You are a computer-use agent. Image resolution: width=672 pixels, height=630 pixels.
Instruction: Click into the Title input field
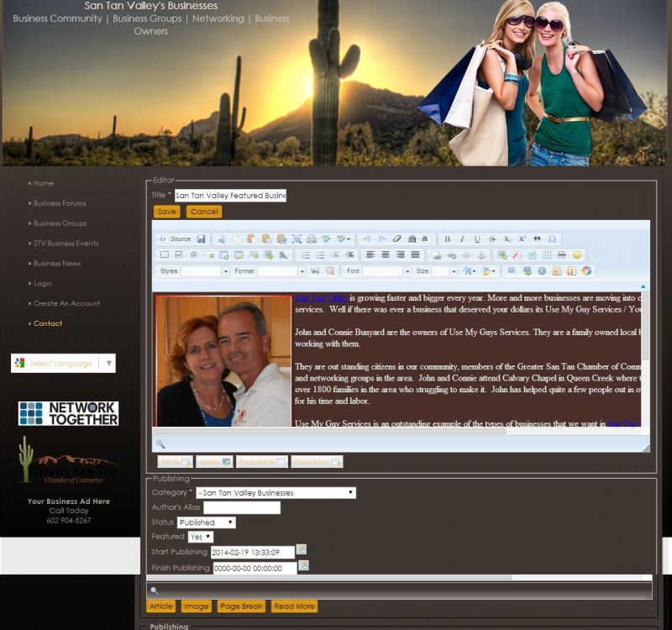pyautogui.click(x=230, y=196)
